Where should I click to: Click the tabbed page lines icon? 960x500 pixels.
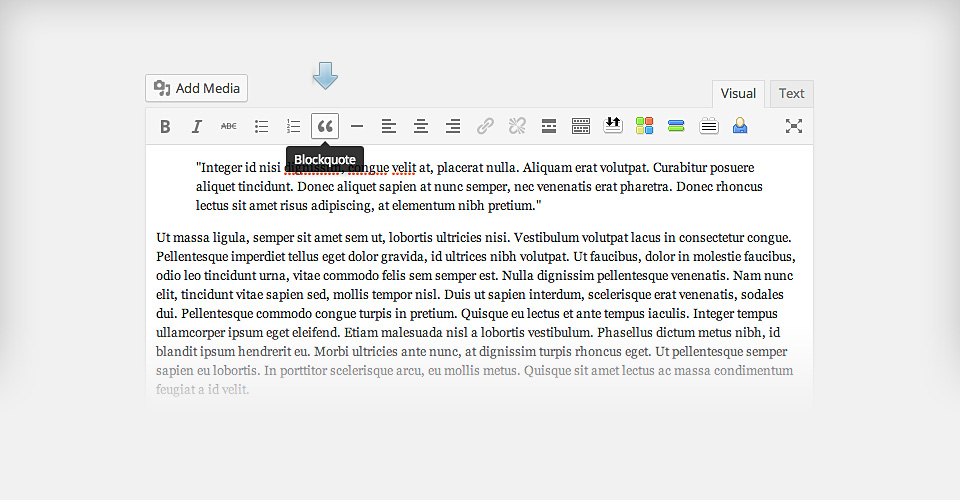[708, 126]
